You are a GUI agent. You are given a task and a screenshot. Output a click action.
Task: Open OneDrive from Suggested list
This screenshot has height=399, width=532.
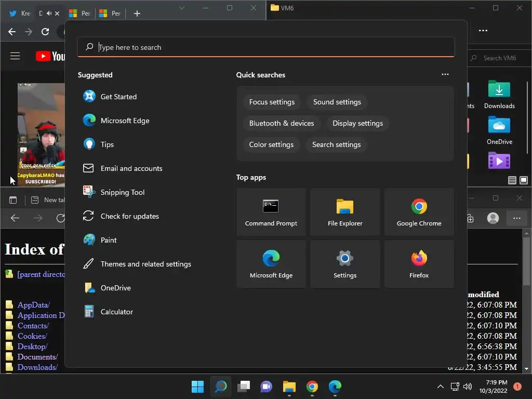[107, 288]
